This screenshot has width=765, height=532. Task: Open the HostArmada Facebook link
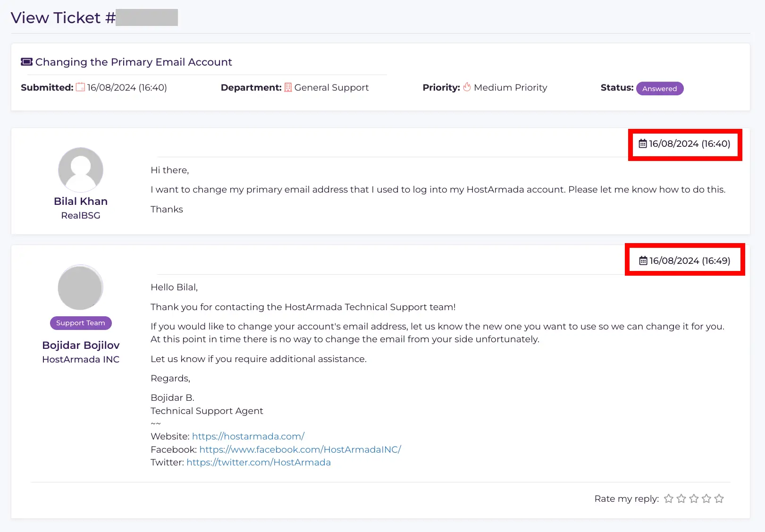300,449
